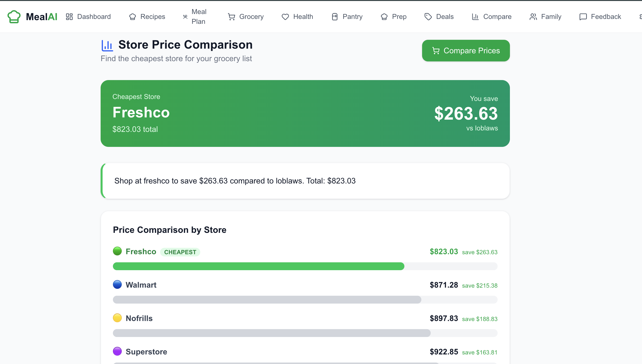
Task: Click the CHEAPEST badge next to Freshco
Action: (x=180, y=252)
